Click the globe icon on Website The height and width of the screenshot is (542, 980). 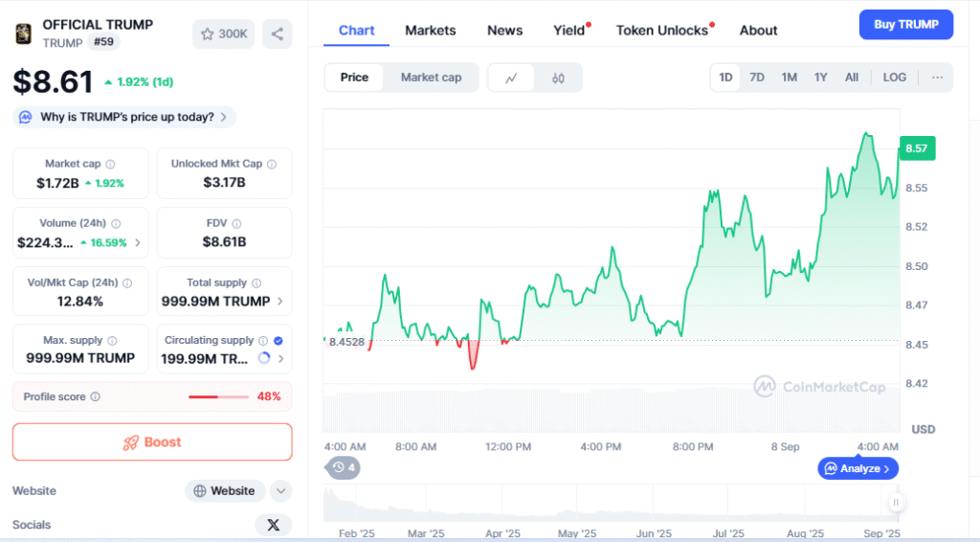(200, 490)
